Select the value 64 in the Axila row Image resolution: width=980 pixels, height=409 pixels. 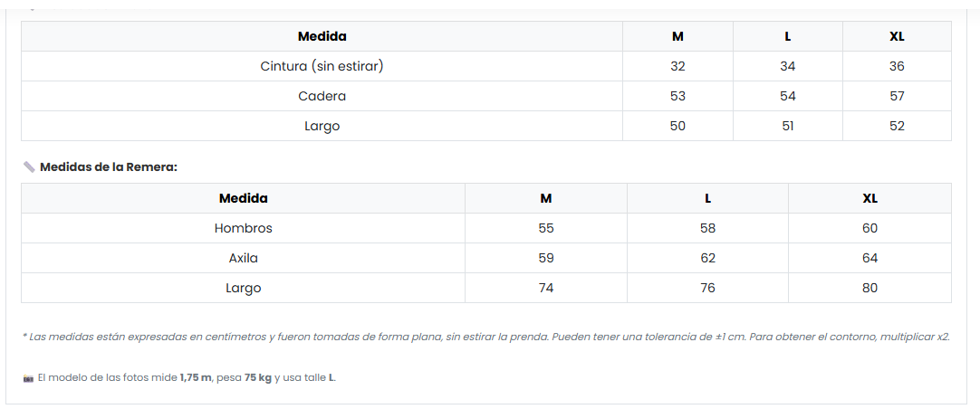(870, 258)
